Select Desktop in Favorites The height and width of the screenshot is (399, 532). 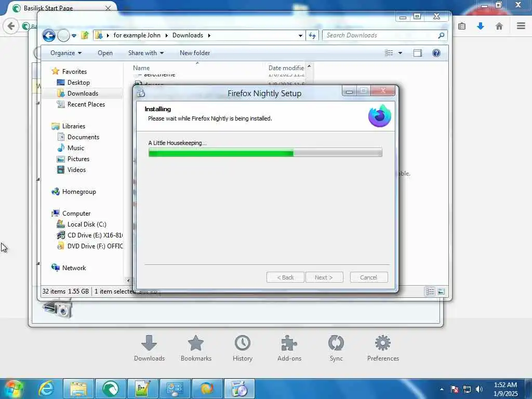click(78, 83)
